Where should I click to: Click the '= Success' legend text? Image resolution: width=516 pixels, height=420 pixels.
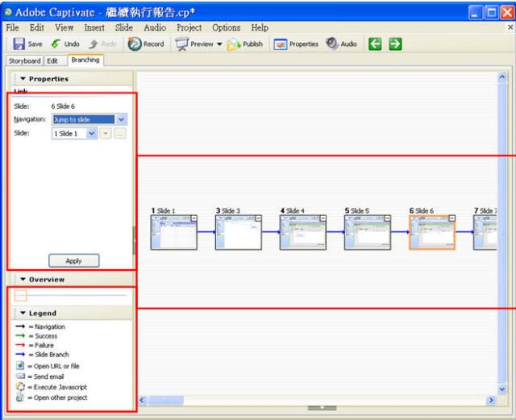coord(43,336)
